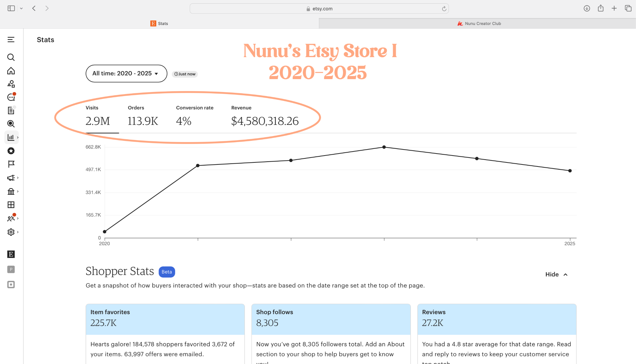The image size is (636, 364).
Task: Open the 'All time: 2020 - 2025' dropdown
Action: click(x=126, y=74)
